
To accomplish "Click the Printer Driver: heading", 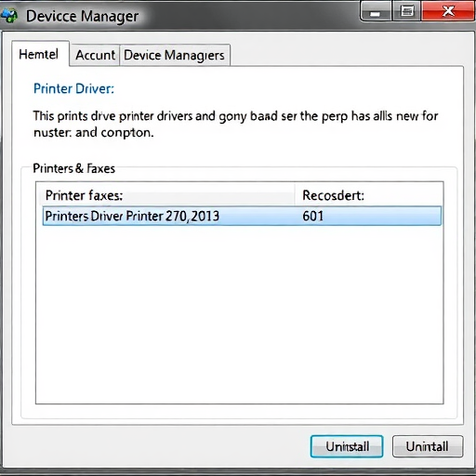I will click(73, 88).
